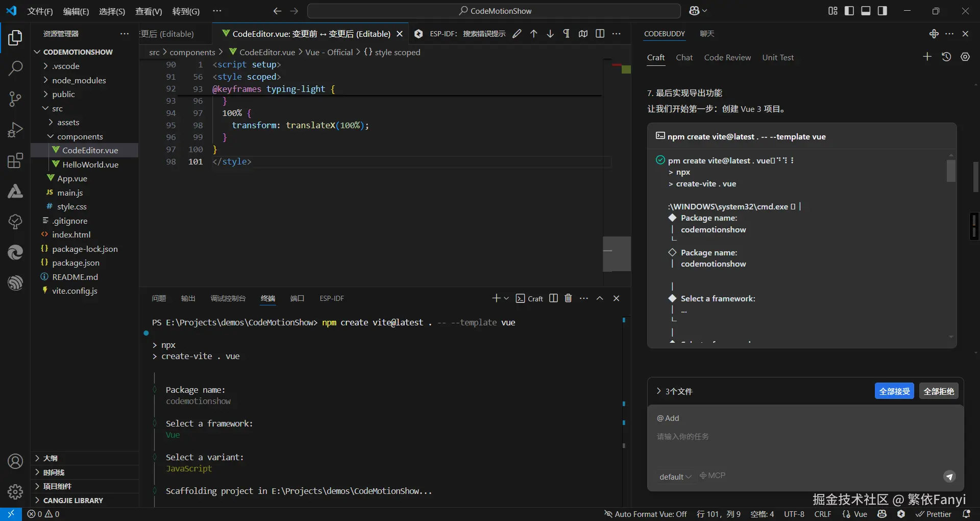Open the Search view in activity bar

pos(15,68)
